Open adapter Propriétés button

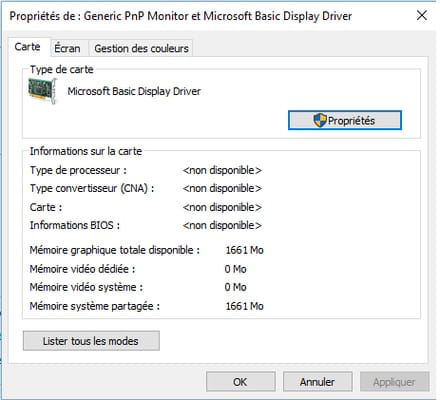pos(345,120)
